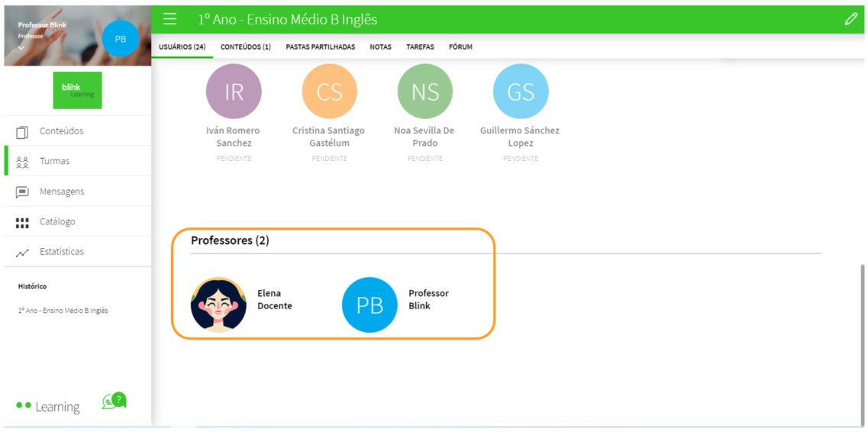Open the help chat bubble icon
This screenshot has height=432, width=868.
click(114, 401)
